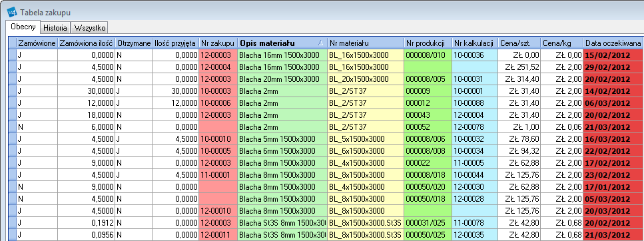
Task: Sort by Zamówione column header
Action: click(37, 43)
